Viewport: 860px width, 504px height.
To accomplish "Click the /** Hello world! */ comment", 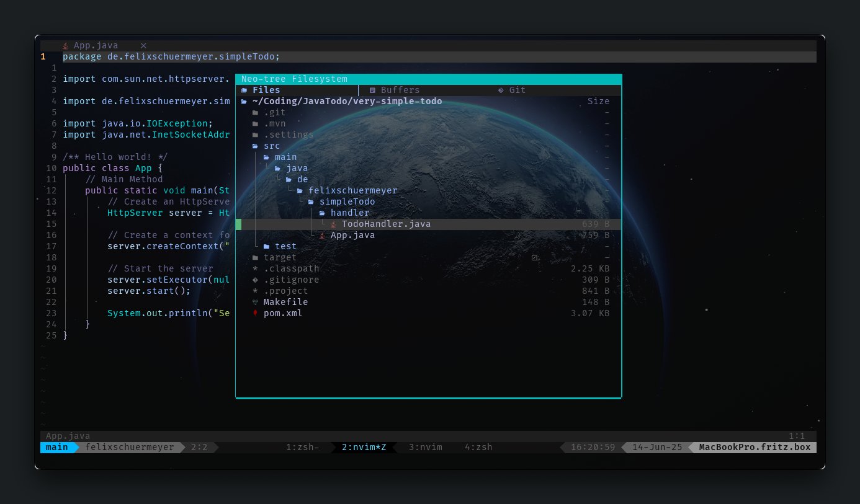I will coord(115,157).
